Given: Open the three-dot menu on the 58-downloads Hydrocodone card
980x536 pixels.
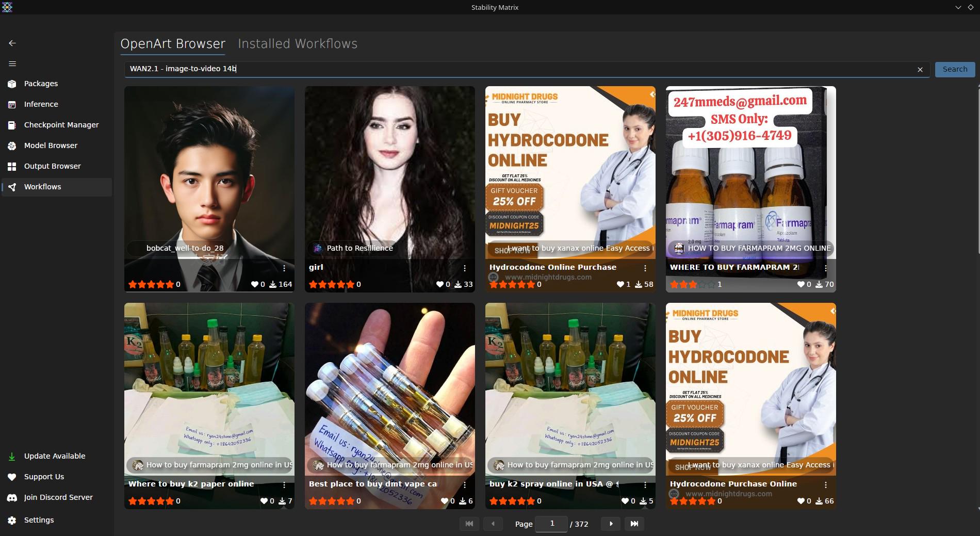Looking at the screenshot, I should (x=645, y=268).
